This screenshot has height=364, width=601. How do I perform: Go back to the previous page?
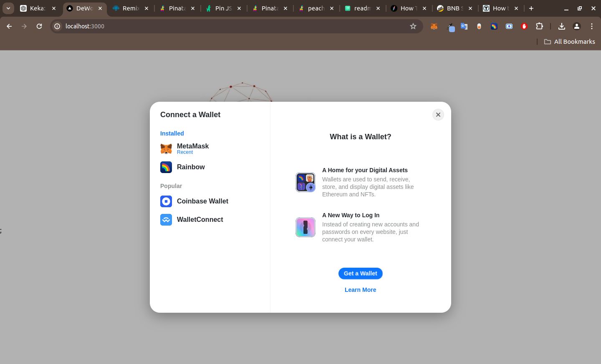coord(9,26)
